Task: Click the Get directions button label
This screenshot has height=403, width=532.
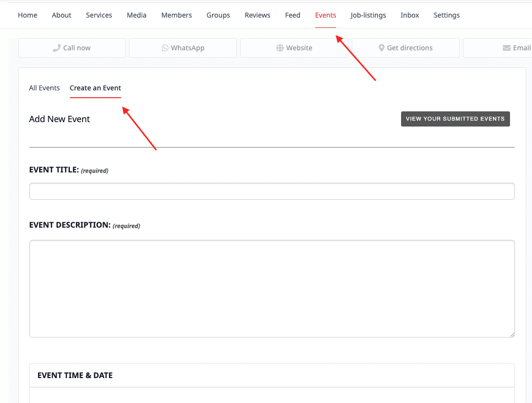Action: point(410,48)
